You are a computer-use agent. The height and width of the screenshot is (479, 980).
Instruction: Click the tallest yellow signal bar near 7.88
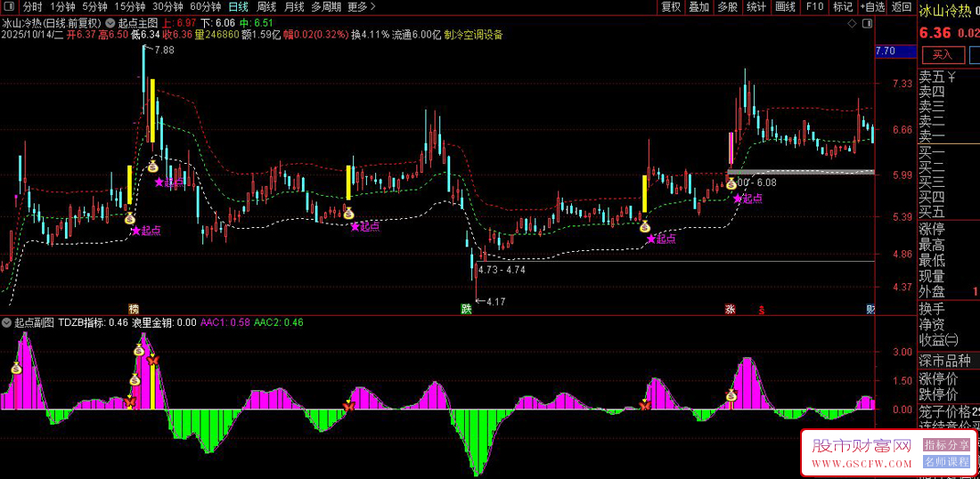[x=151, y=110]
